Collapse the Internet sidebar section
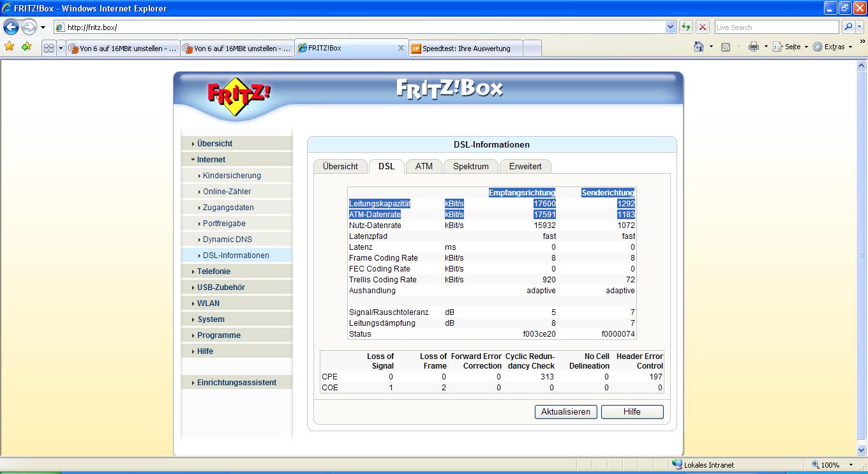 (236, 160)
